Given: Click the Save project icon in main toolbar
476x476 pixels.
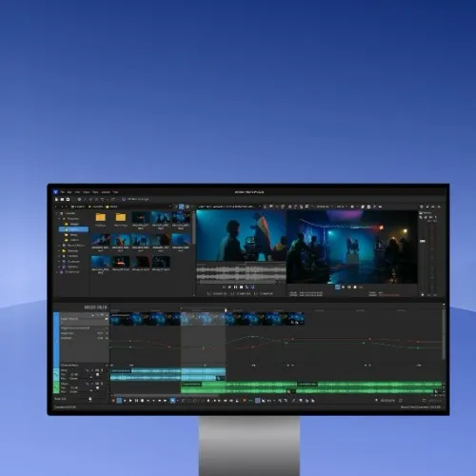Looking at the screenshot, I should (68, 199).
